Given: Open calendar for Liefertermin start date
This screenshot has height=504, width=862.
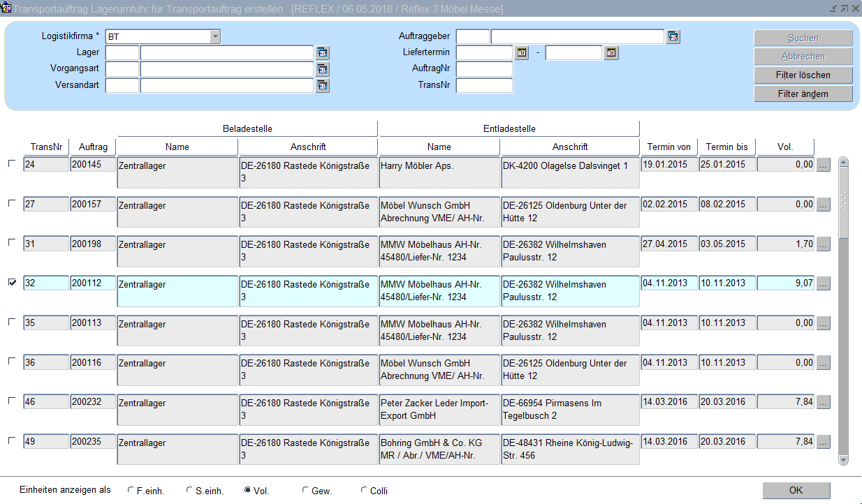Looking at the screenshot, I should (522, 52).
